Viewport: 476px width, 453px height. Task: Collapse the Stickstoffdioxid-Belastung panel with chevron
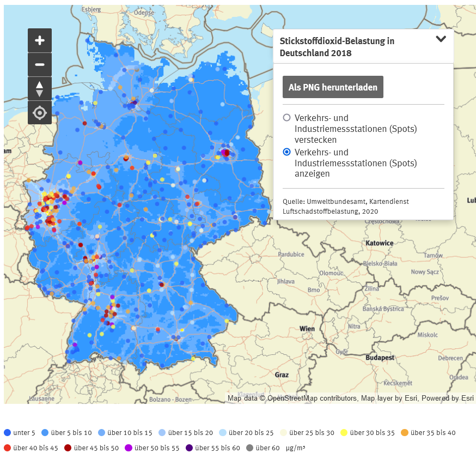(x=441, y=39)
